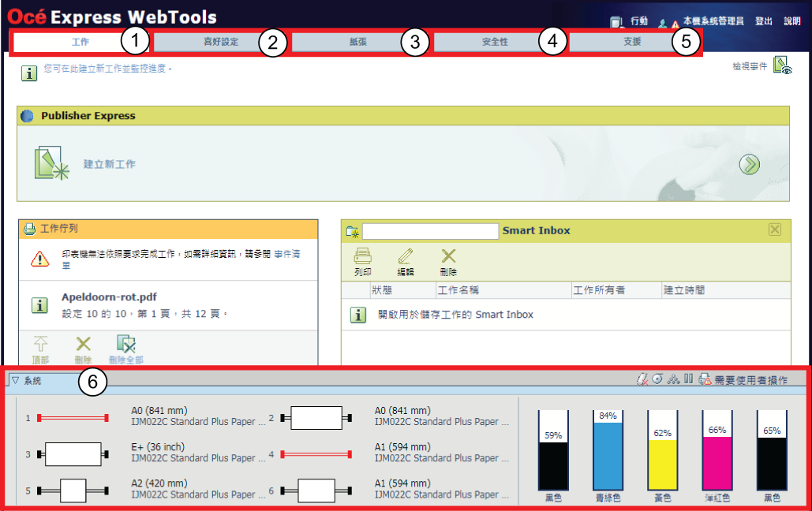The width and height of the screenshot is (812, 511).
Task: Click the 65% black ink level gauge
Action: coord(772,450)
